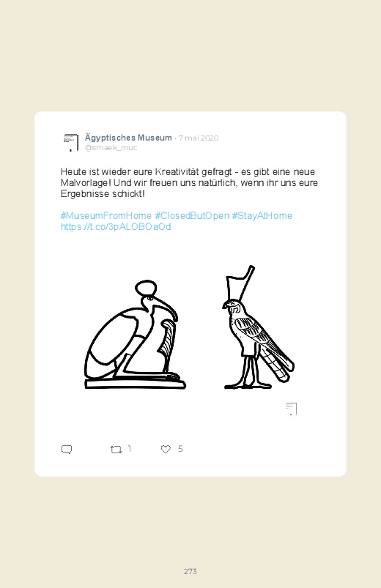Click the retweet arrows icon
The width and height of the screenshot is (381, 588).
coord(116,450)
